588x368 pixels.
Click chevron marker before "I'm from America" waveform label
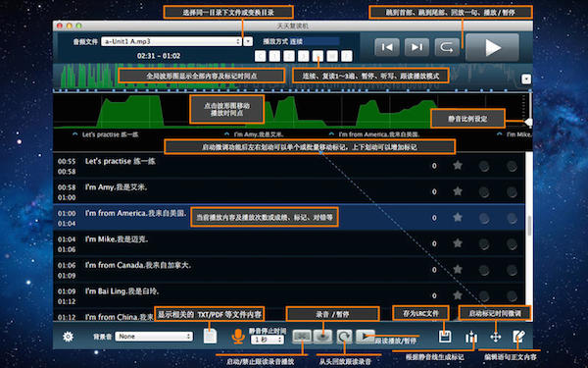coord(331,134)
